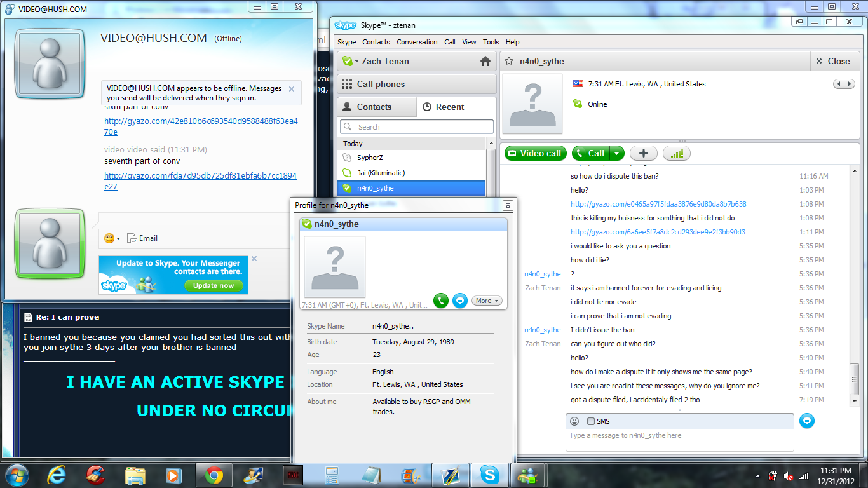
Task: Open the Tools menu
Action: 491,42
